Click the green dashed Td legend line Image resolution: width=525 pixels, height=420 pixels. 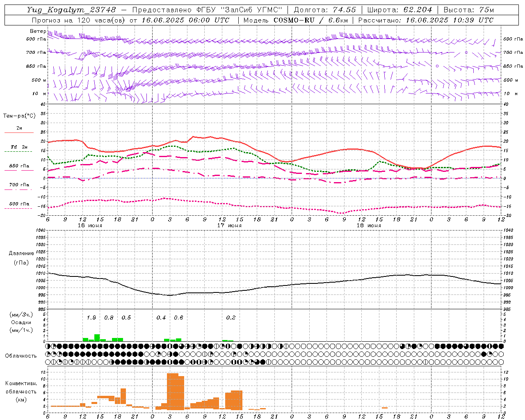pos(19,151)
